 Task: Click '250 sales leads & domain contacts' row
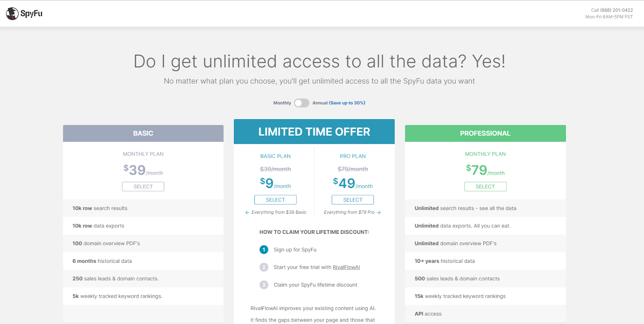click(143, 279)
